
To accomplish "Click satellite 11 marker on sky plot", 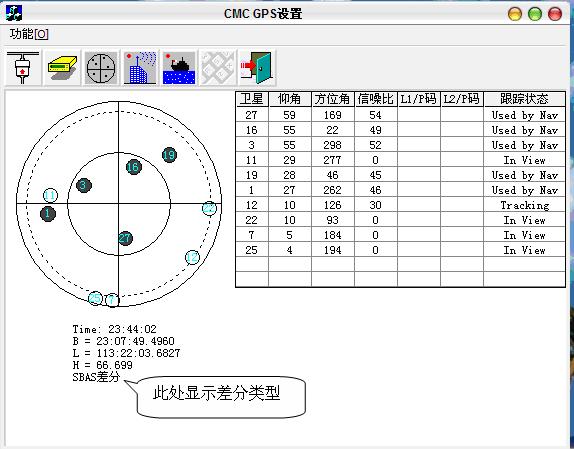I will [x=50, y=195].
